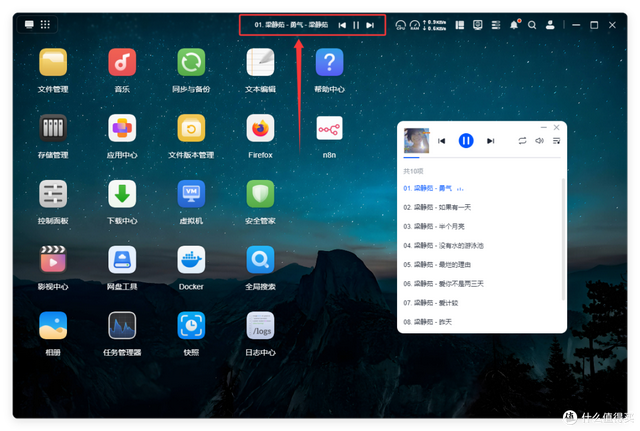The image size is (640, 431).
Task: Skip to next track in top bar
Action: point(370,25)
